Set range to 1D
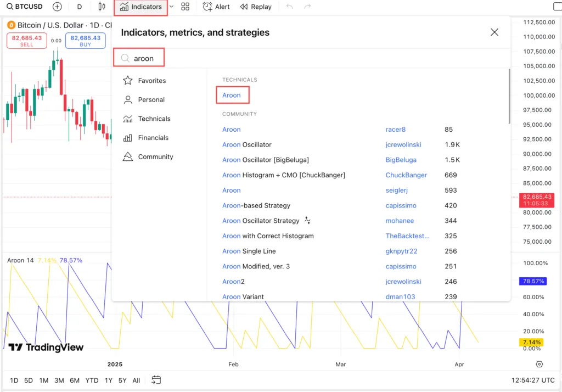Image resolution: width=562 pixels, height=392 pixels. click(14, 380)
